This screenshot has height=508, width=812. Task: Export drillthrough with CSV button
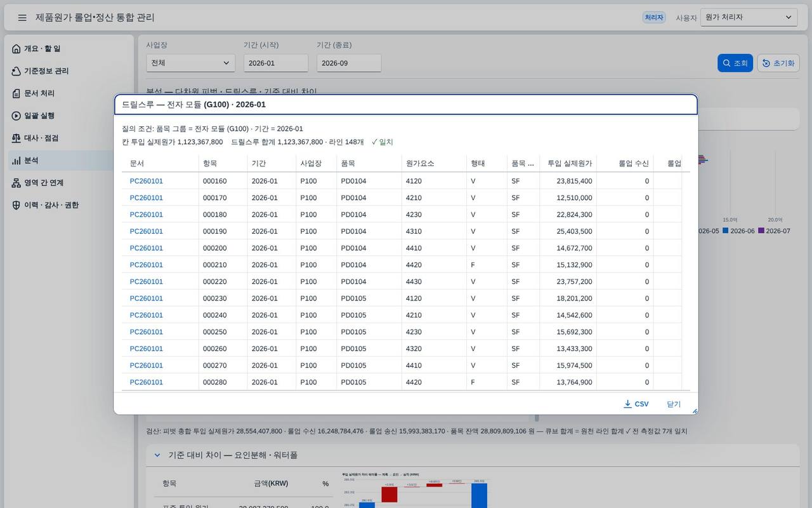(x=636, y=404)
